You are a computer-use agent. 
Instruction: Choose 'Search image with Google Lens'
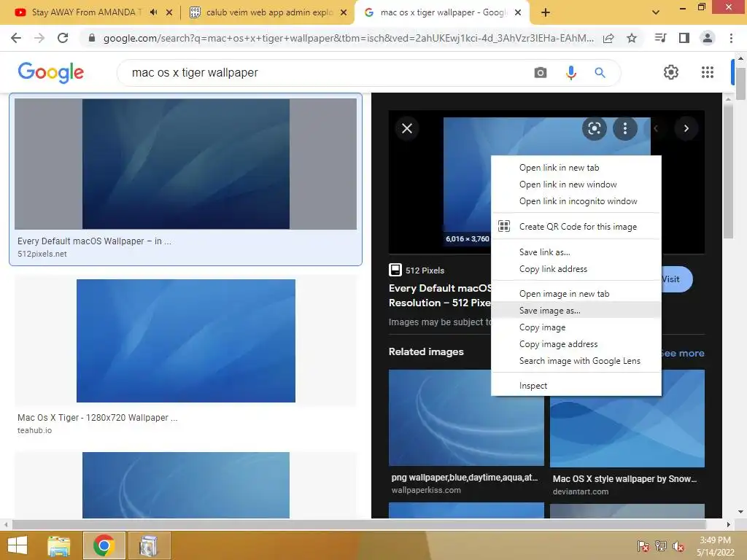click(576, 361)
